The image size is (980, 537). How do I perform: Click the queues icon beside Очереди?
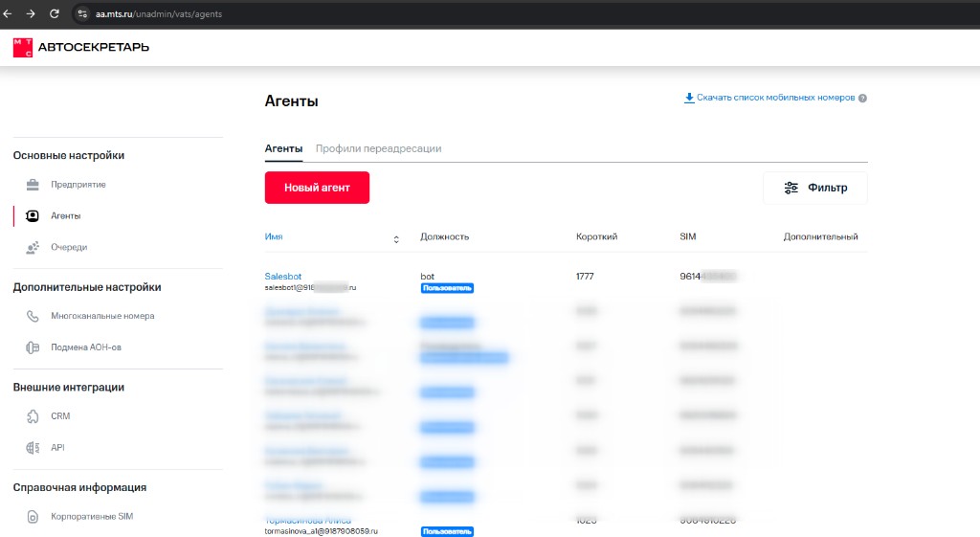click(33, 248)
